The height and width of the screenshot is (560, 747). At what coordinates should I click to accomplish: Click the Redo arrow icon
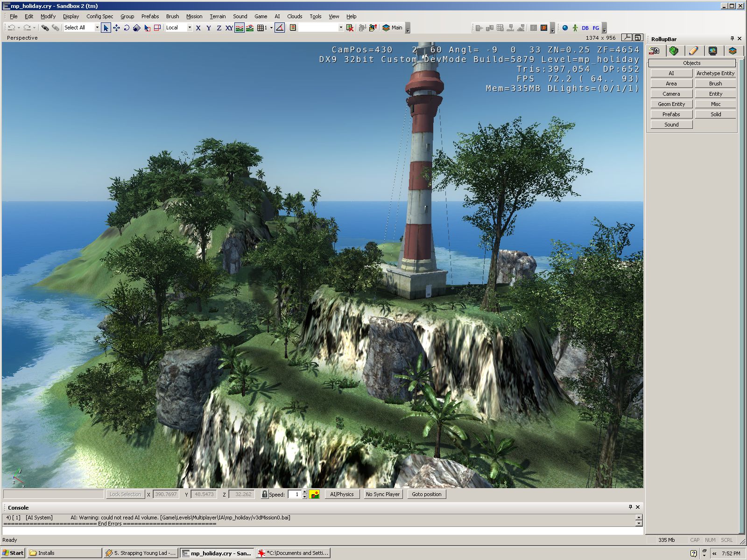tap(27, 28)
